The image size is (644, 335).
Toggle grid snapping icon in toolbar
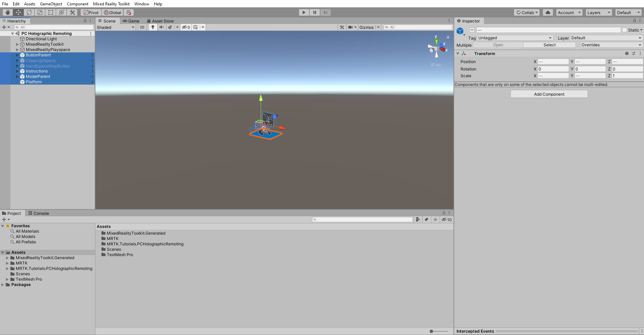(129, 12)
